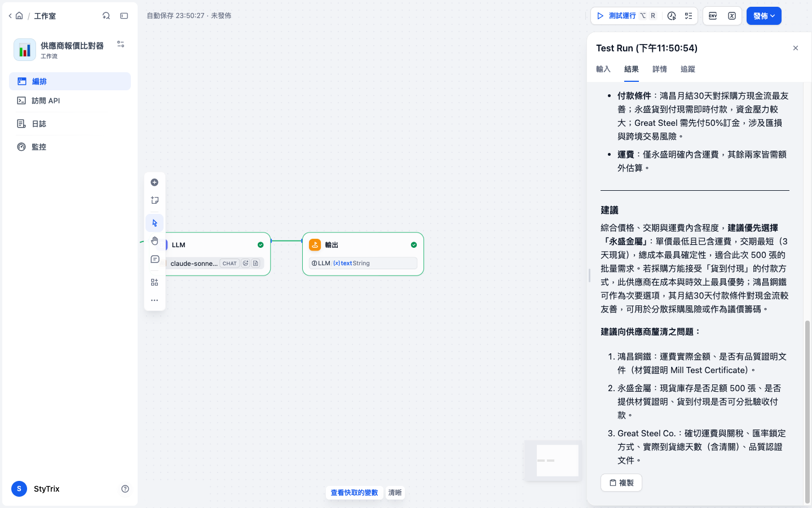Open the 工作室 breadcrumb link
812x508 pixels.
point(45,16)
